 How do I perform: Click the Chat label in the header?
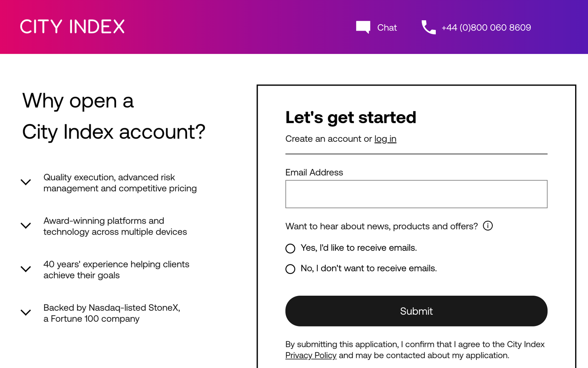point(388,27)
